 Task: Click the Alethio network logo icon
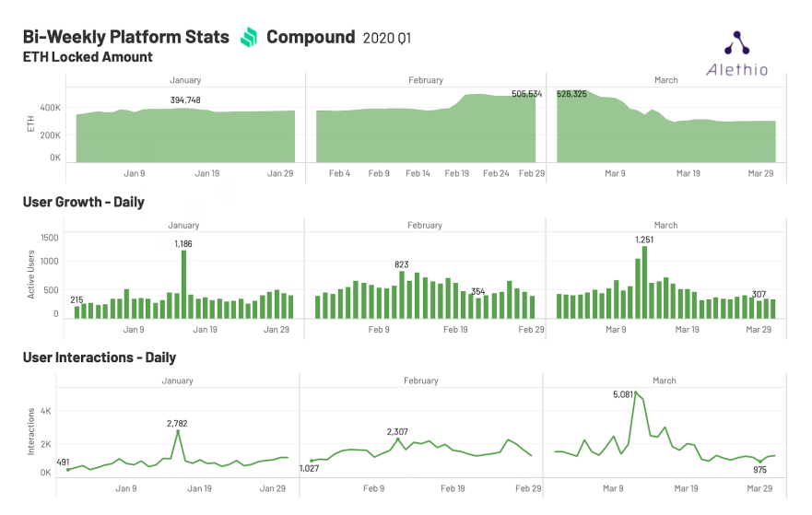(737, 43)
